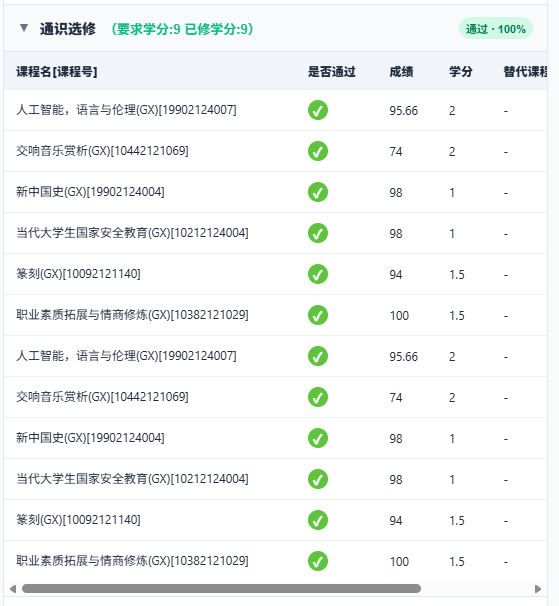Click credit 1.5 in second 篆刻 row
This screenshot has width=559, height=606.
(457, 521)
